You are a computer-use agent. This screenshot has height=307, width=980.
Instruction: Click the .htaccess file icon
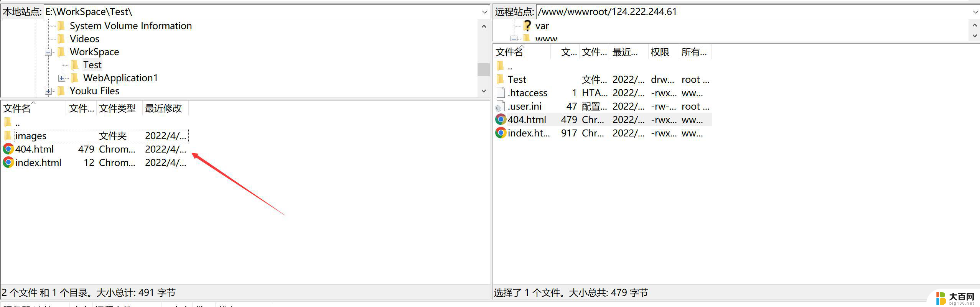point(500,93)
